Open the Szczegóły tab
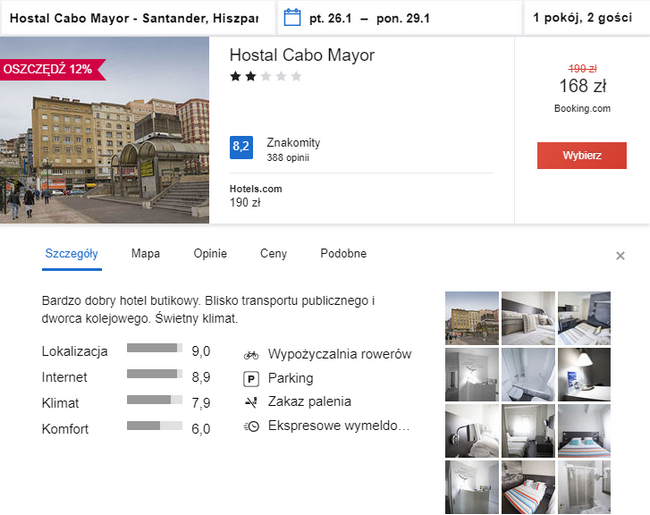 (x=72, y=253)
